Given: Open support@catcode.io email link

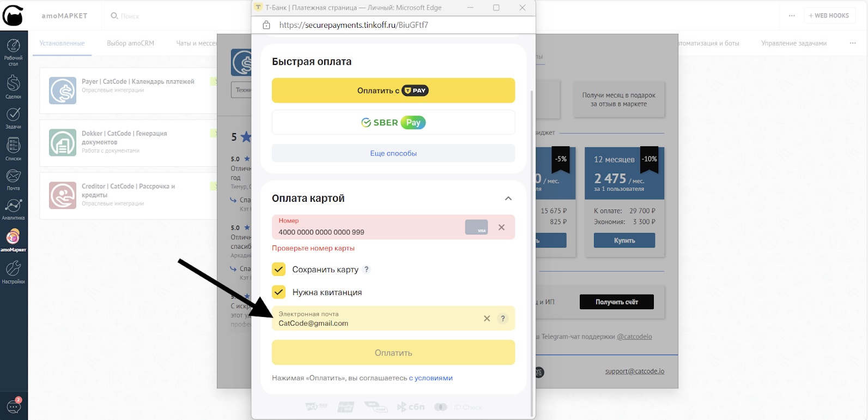Looking at the screenshot, I should coord(635,371).
